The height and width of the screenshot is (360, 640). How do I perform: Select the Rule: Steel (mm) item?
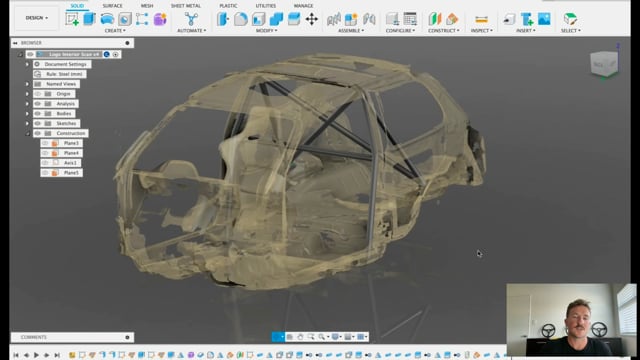(x=60, y=74)
